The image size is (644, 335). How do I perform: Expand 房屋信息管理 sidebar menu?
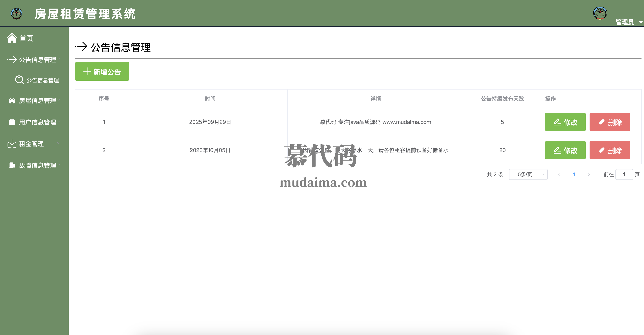[37, 101]
